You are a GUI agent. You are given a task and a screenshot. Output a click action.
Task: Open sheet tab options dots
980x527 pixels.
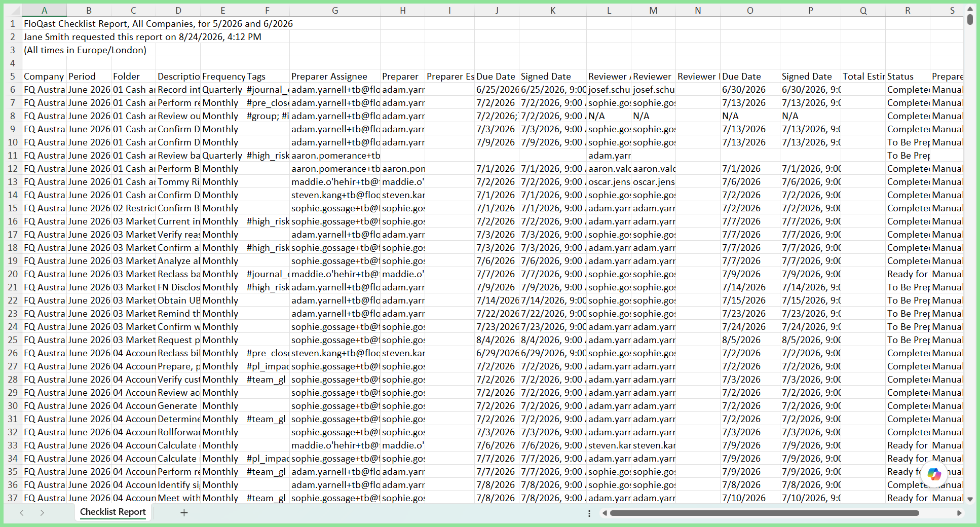(x=589, y=513)
